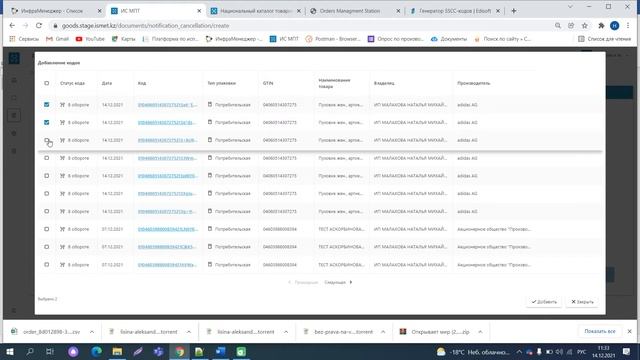Open the weather widget on taskbar
This screenshot has height=360, width=640.
pos(473,352)
